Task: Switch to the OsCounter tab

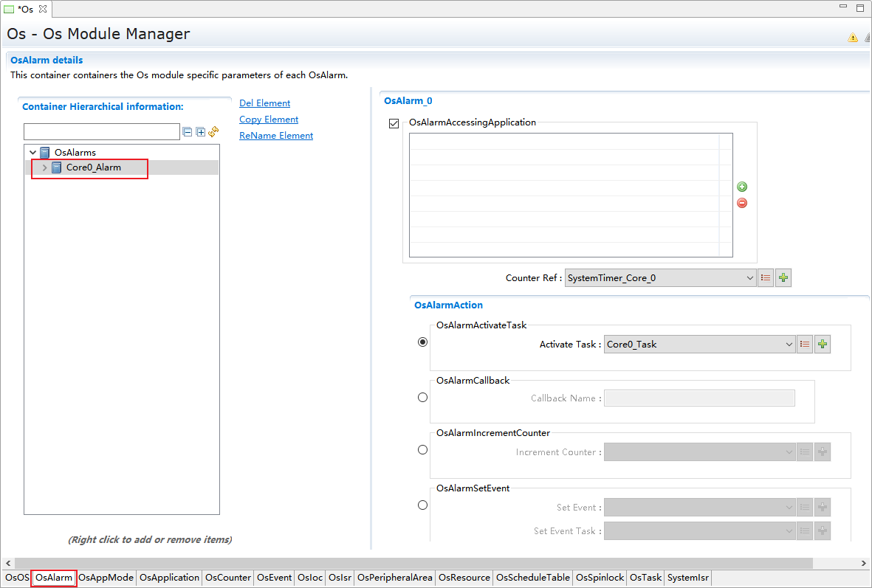Action: click(228, 578)
